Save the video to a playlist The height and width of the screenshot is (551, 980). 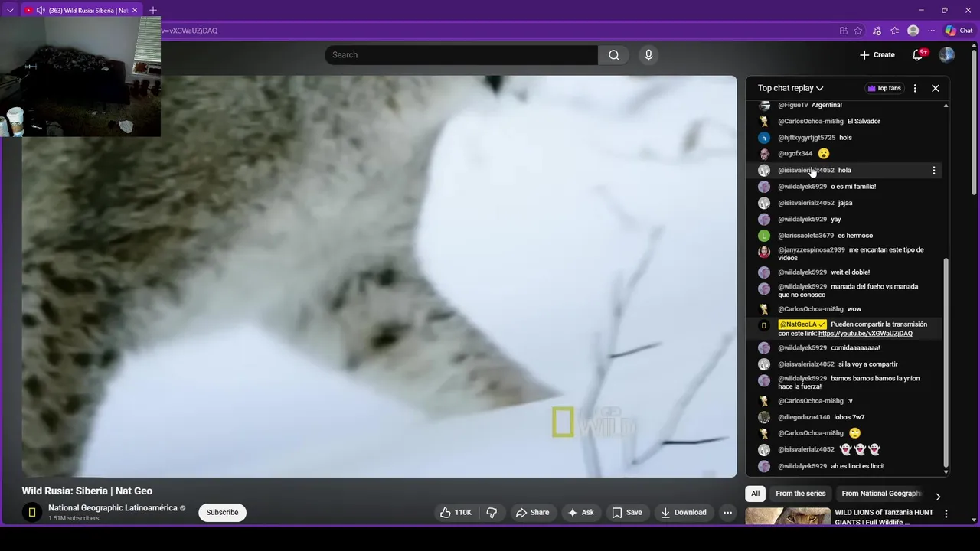(x=626, y=513)
